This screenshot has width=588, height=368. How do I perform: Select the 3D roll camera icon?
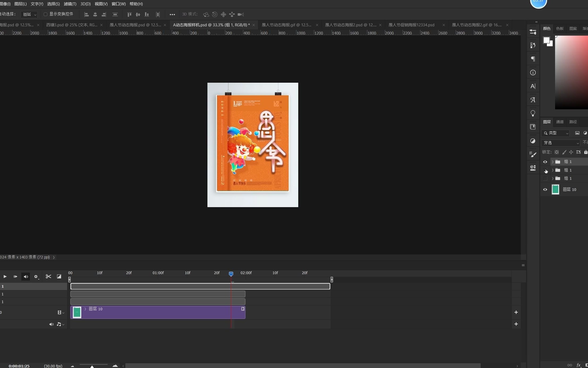pos(215,14)
